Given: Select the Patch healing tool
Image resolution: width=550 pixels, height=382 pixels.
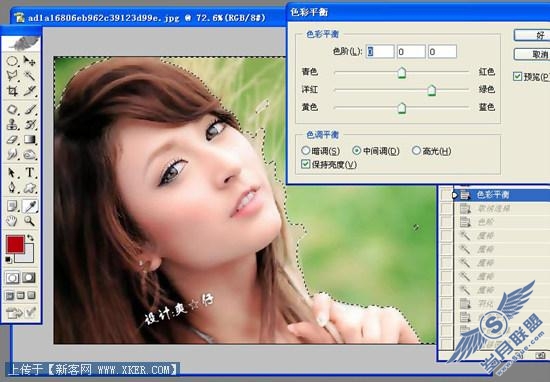Looking at the screenshot, I should click(12, 109).
